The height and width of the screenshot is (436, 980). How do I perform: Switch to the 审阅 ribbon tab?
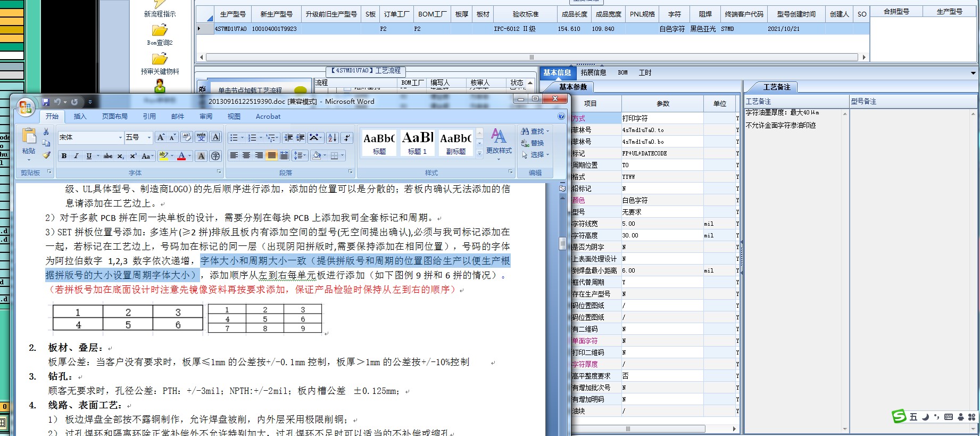tap(206, 116)
